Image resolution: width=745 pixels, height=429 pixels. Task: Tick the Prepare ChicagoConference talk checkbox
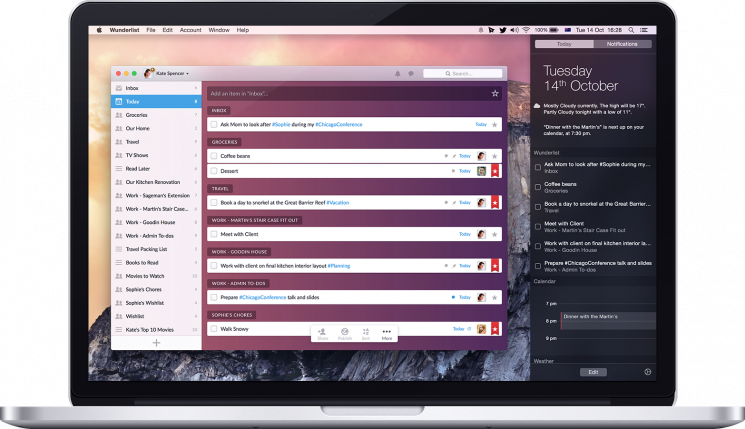coord(214,297)
